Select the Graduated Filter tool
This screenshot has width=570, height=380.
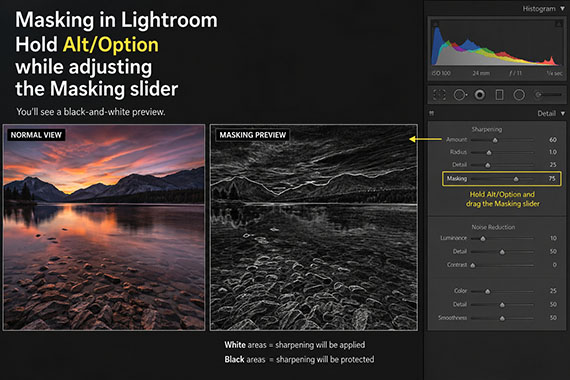pos(499,95)
